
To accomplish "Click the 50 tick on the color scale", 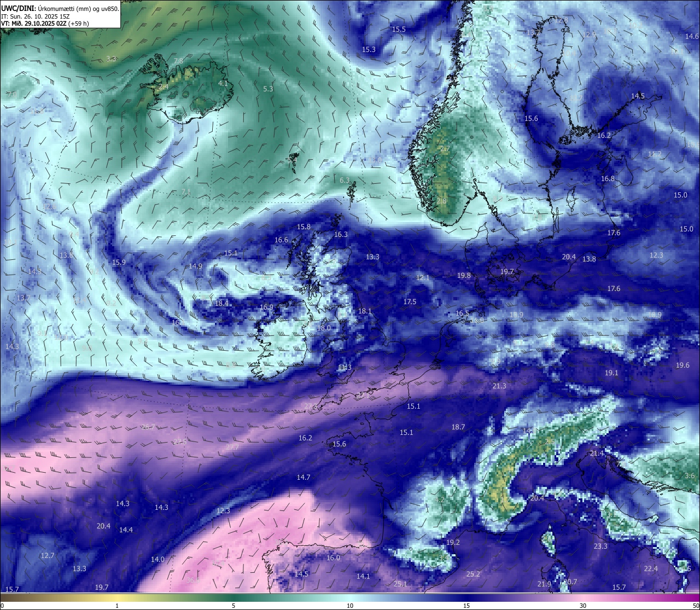I will (x=696, y=606).
